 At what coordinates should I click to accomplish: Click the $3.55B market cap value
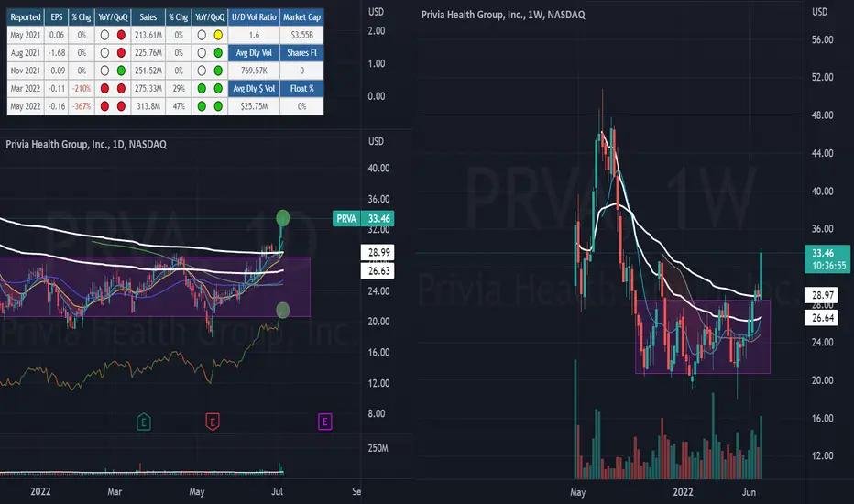click(x=301, y=35)
